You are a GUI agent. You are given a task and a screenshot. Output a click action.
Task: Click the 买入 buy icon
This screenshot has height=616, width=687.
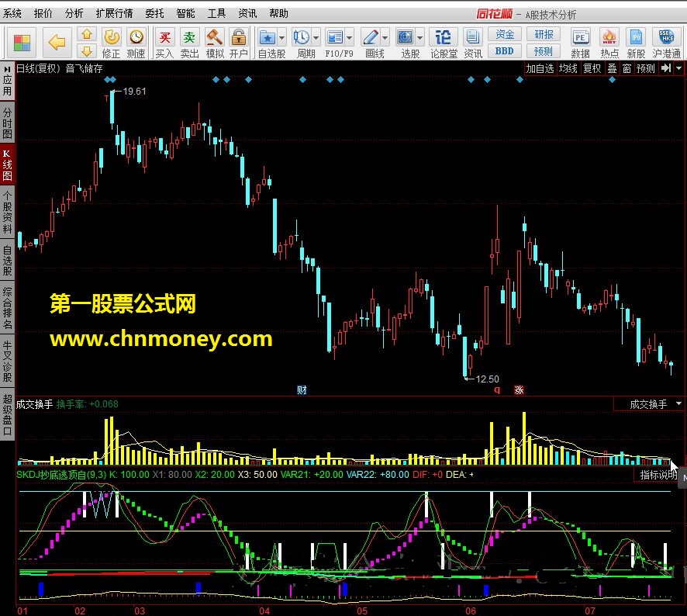[164, 37]
